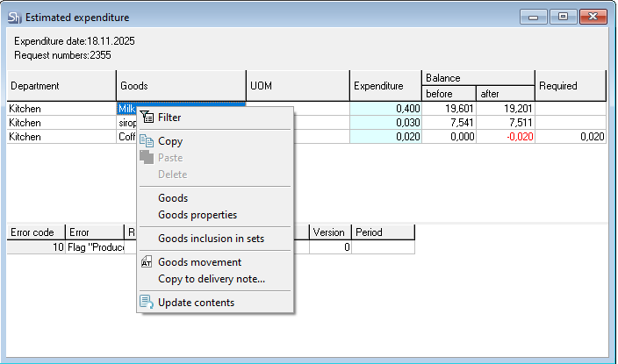The image size is (618, 364).
Task: Select Goods inclusion in sets
Action: (211, 239)
